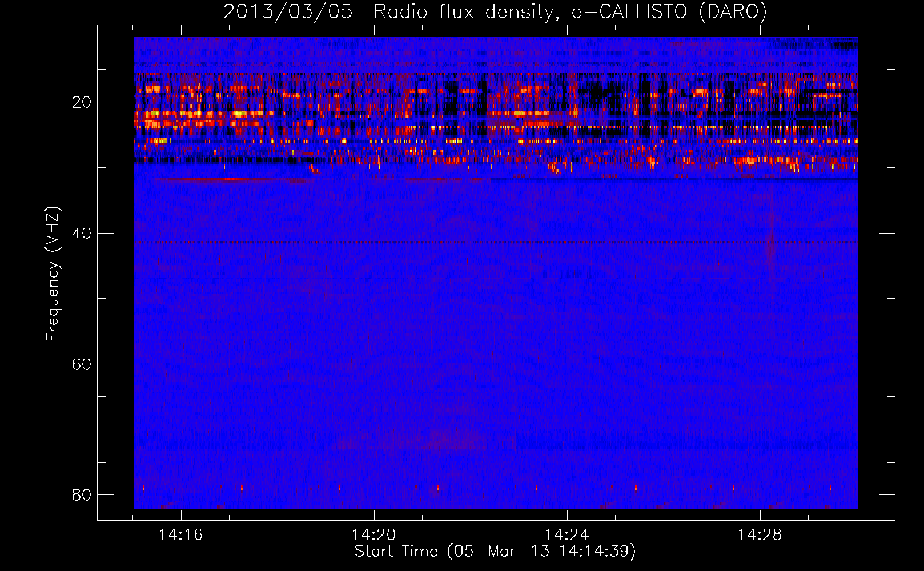The height and width of the screenshot is (571, 924).
Task: Click the 'Start Time (05-Mar-13 14:14:39)' label
Action: pos(495,552)
